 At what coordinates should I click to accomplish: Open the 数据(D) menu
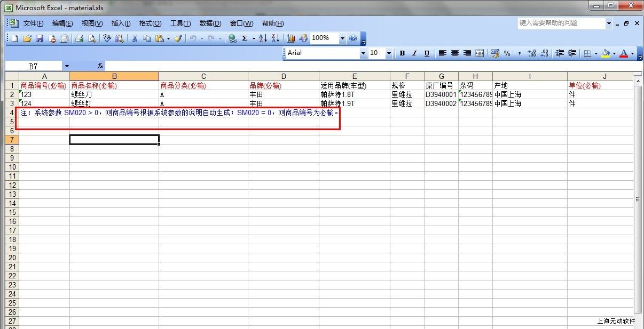[x=210, y=23]
